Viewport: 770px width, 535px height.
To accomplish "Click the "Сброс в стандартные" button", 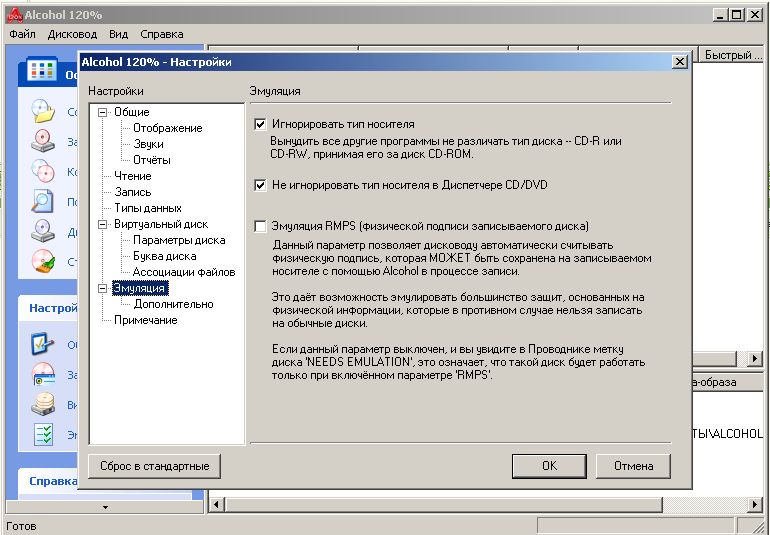I will pyautogui.click(x=154, y=466).
